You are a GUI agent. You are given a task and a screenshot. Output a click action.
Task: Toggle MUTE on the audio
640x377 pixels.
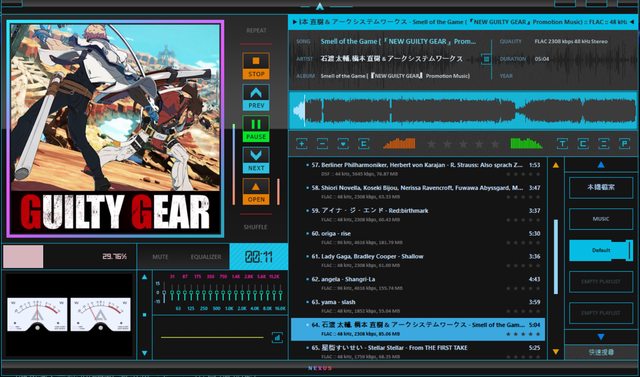pos(160,257)
